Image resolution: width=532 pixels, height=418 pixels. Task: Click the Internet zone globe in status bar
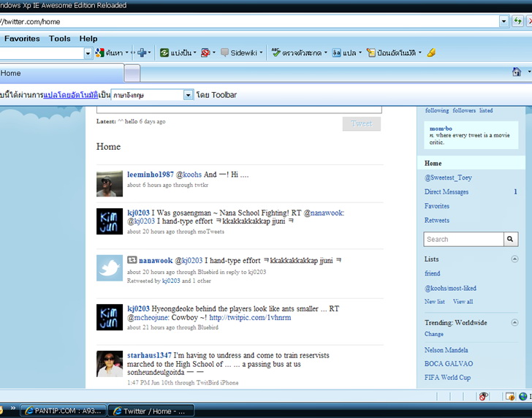click(x=522, y=396)
